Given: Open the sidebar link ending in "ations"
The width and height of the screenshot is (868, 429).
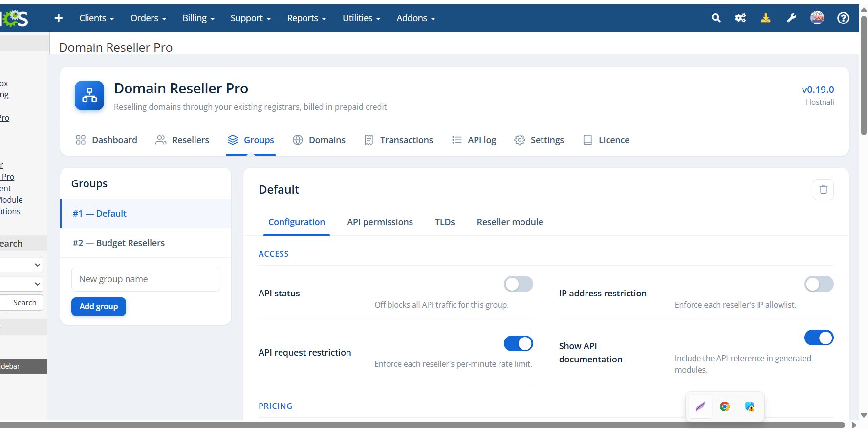Looking at the screenshot, I should coord(10,211).
